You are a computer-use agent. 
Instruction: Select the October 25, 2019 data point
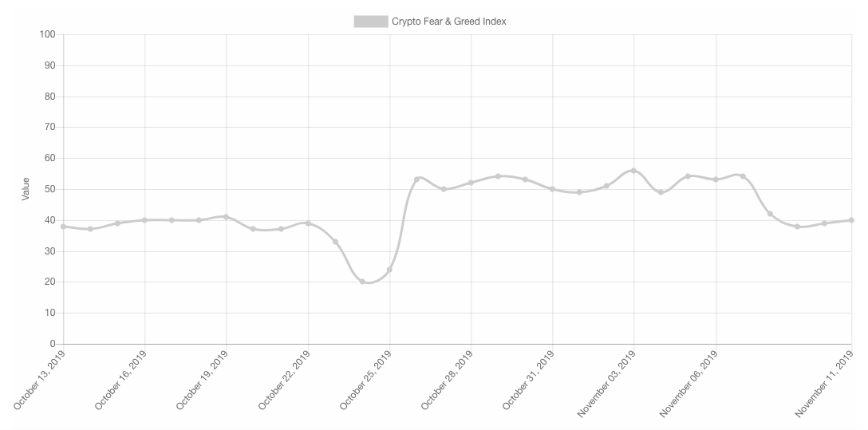[389, 270]
